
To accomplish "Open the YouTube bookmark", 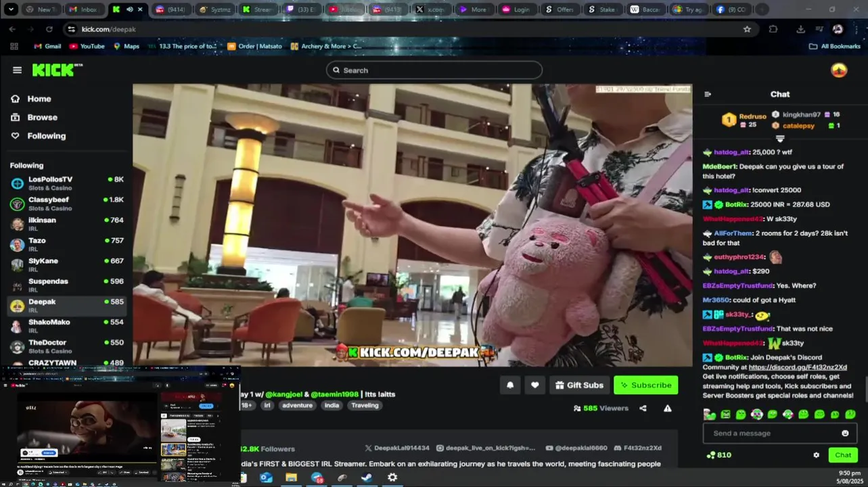I will [x=87, y=46].
